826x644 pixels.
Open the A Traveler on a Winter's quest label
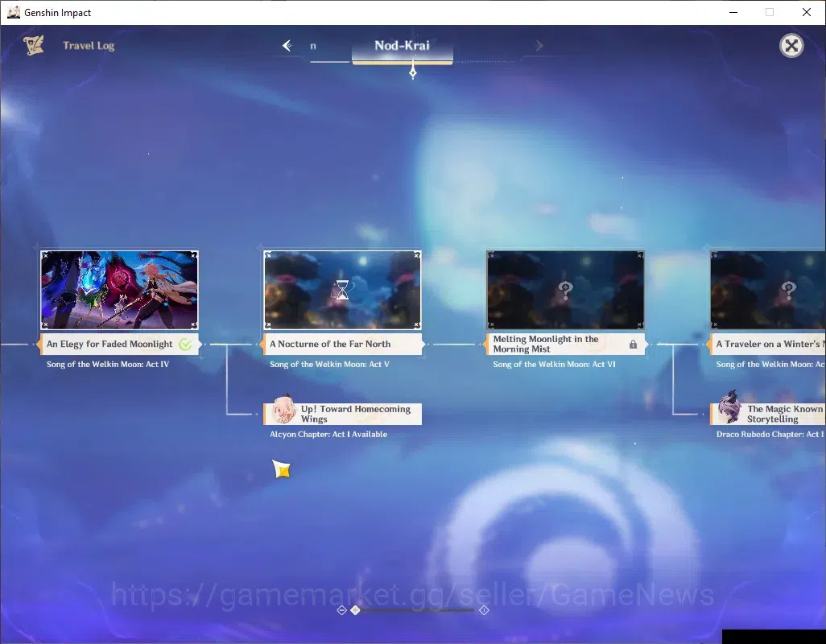pos(767,344)
